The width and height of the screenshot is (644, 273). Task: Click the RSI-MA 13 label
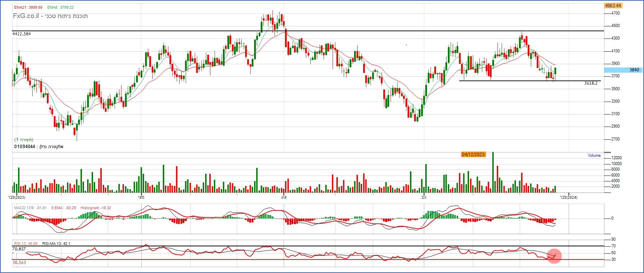(56, 244)
